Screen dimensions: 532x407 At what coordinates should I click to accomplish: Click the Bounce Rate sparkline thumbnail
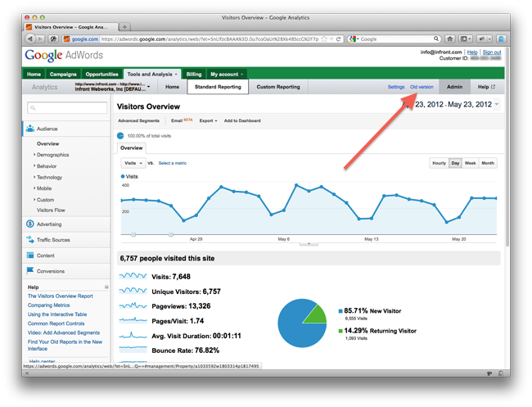[x=133, y=348]
